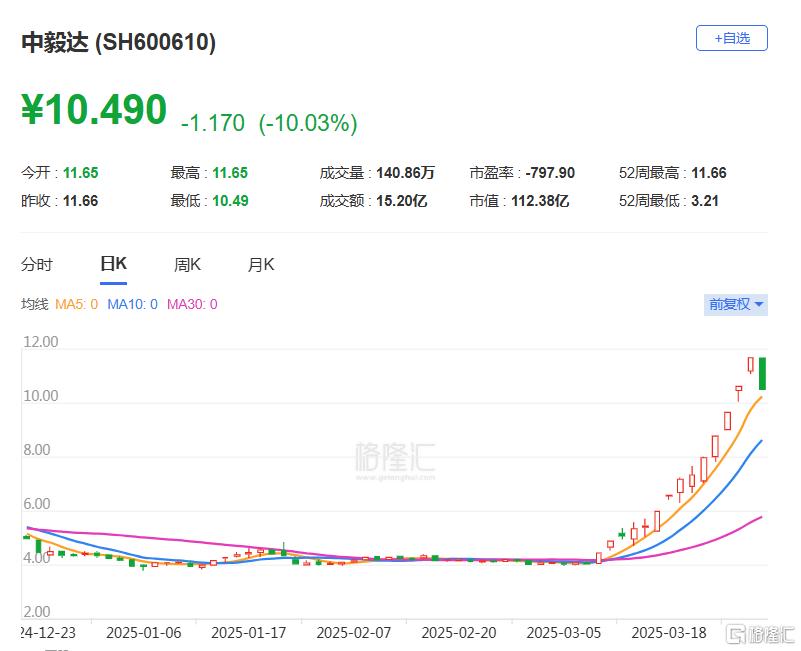Click the MA10 moving average label
This screenshot has height=651, width=801.
tap(132, 305)
